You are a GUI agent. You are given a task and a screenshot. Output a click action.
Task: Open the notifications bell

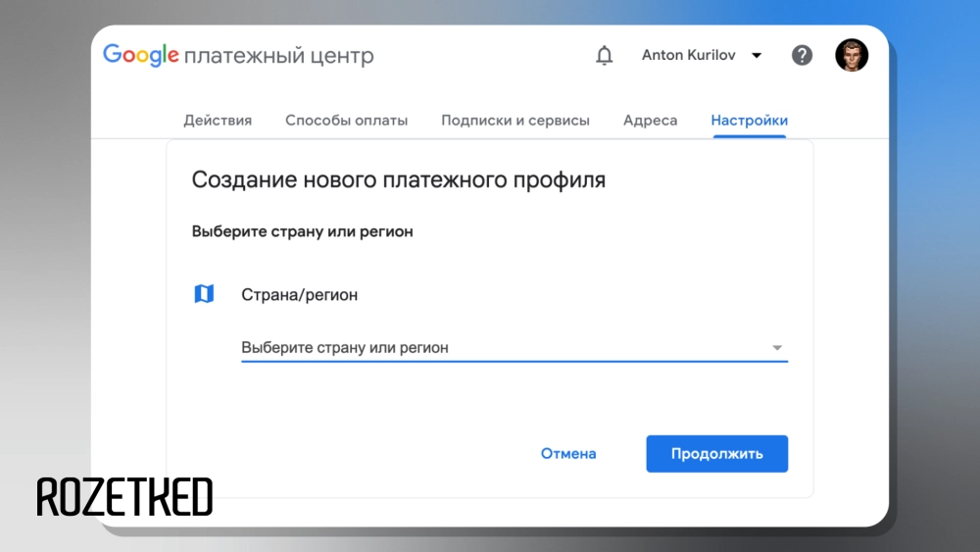604,56
